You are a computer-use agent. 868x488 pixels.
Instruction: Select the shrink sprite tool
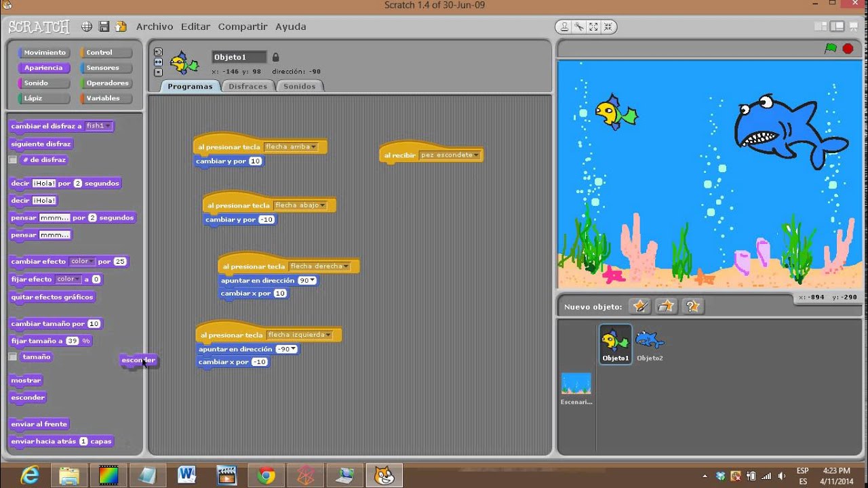click(x=608, y=27)
